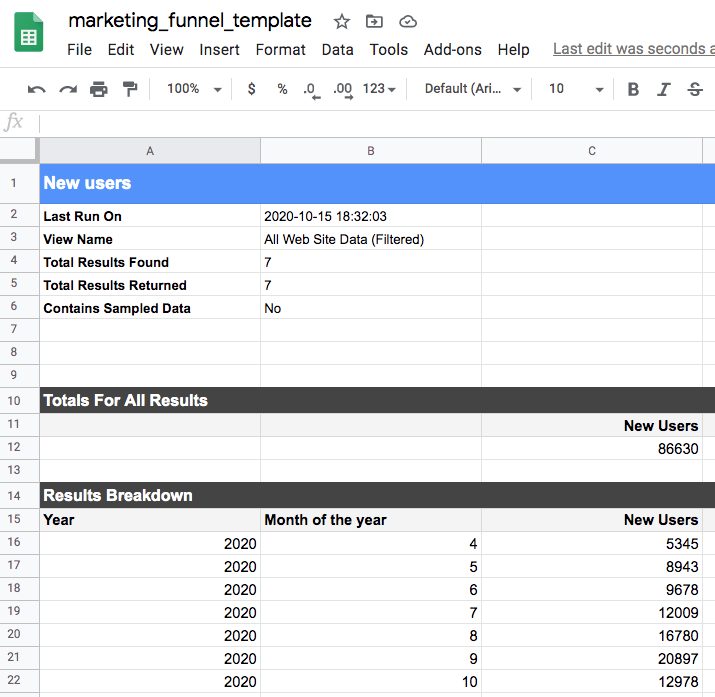Open the Default (Arial) font dropdown
Image resolution: width=715 pixels, height=697 pixels.
[x=473, y=89]
